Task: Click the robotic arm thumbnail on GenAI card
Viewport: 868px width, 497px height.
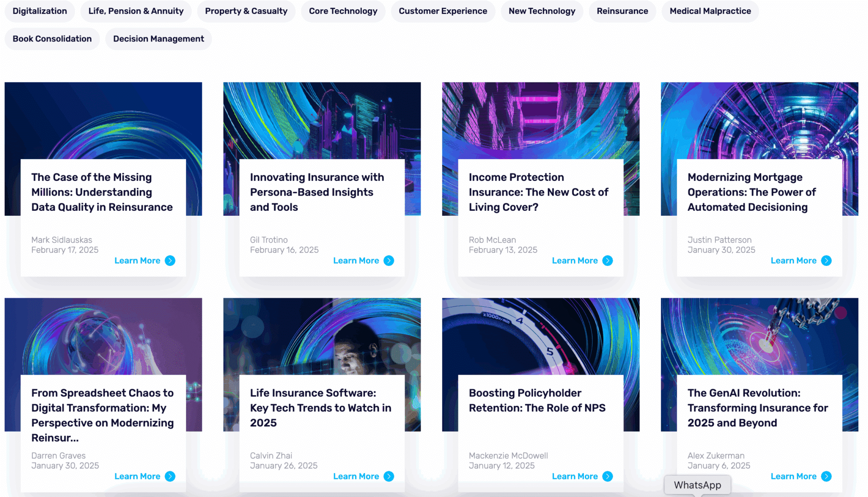Action: point(759,336)
